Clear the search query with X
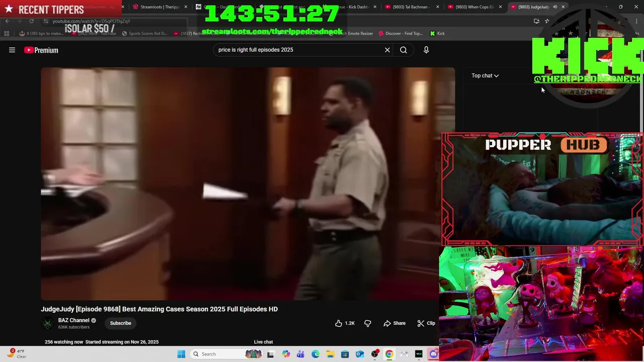Image resolution: width=644 pixels, height=362 pixels. click(x=387, y=50)
